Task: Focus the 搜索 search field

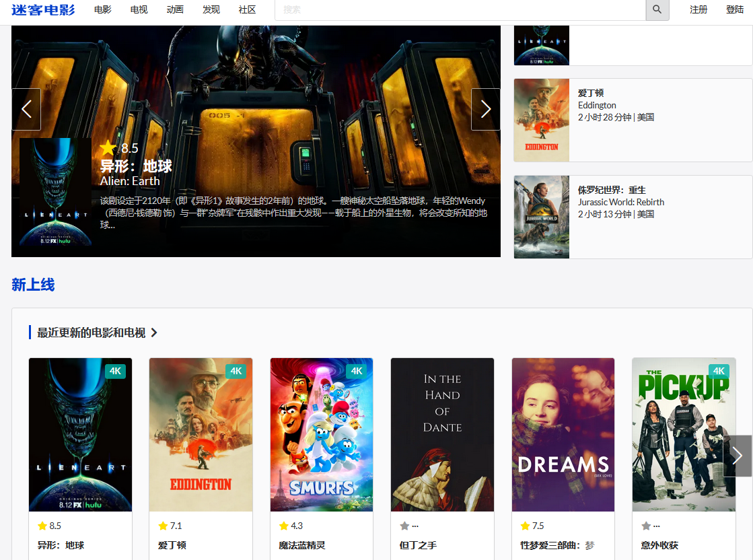Action: (x=460, y=9)
